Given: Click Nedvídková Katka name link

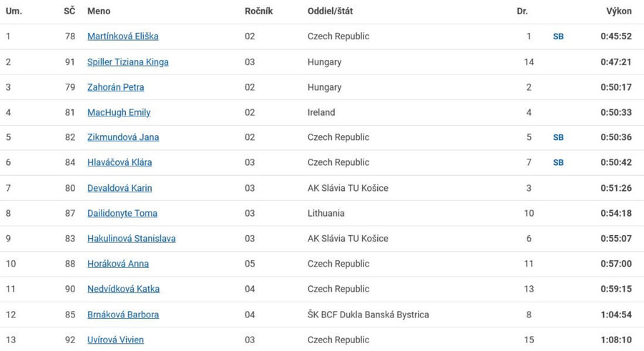Looking at the screenshot, I should (x=123, y=289).
